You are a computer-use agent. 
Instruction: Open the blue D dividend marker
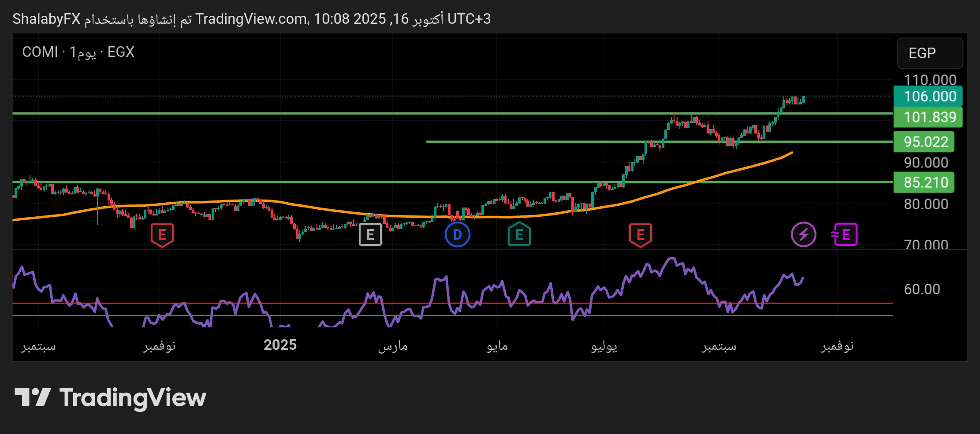(x=457, y=235)
